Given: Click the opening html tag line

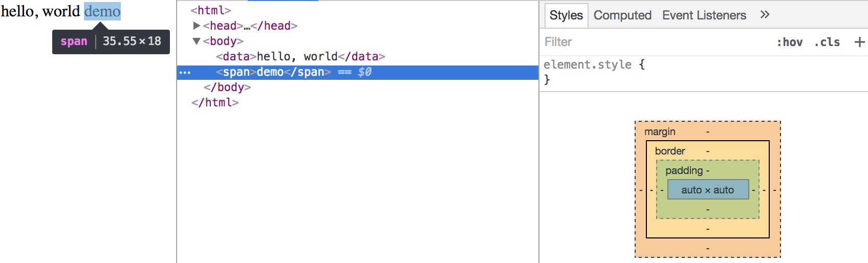Looking at the screenshot, I should coord(211,10).
